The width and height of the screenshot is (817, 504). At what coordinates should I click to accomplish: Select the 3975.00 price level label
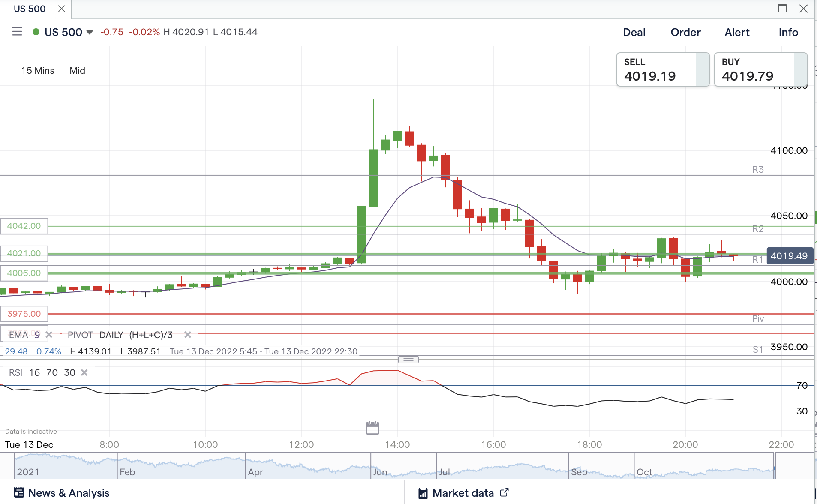click(x=24, y=314)
